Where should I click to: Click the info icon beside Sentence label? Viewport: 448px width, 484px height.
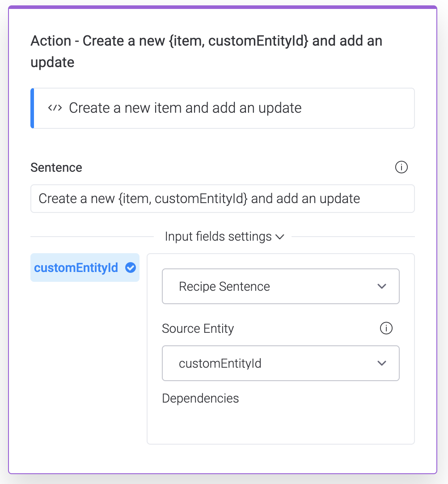[402, 167]
